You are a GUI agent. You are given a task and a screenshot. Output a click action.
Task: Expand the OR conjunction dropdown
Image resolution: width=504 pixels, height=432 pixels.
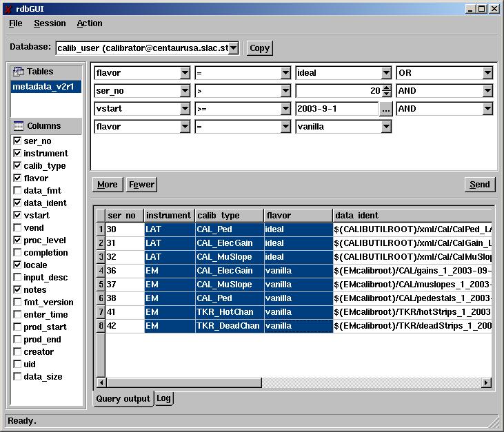488,73
